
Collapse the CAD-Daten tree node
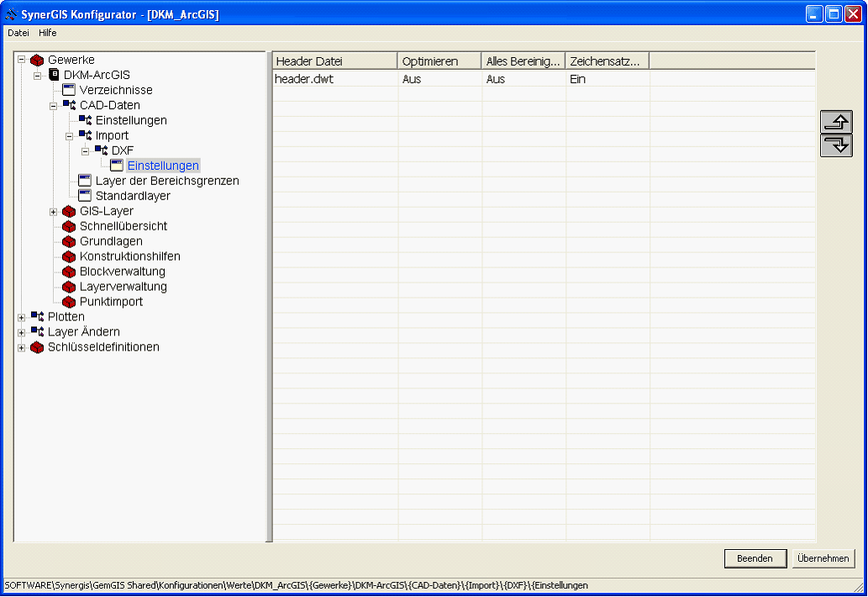(53, 106)
